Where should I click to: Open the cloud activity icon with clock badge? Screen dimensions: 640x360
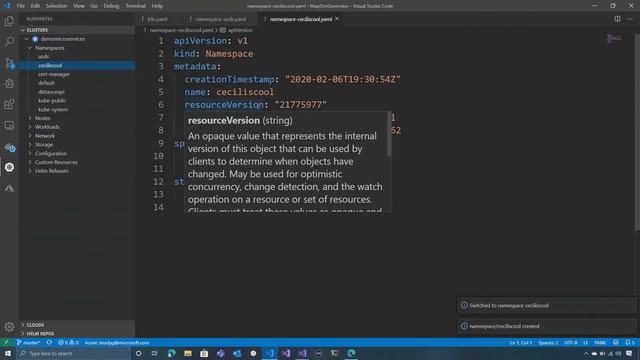[x=9, y=147]
